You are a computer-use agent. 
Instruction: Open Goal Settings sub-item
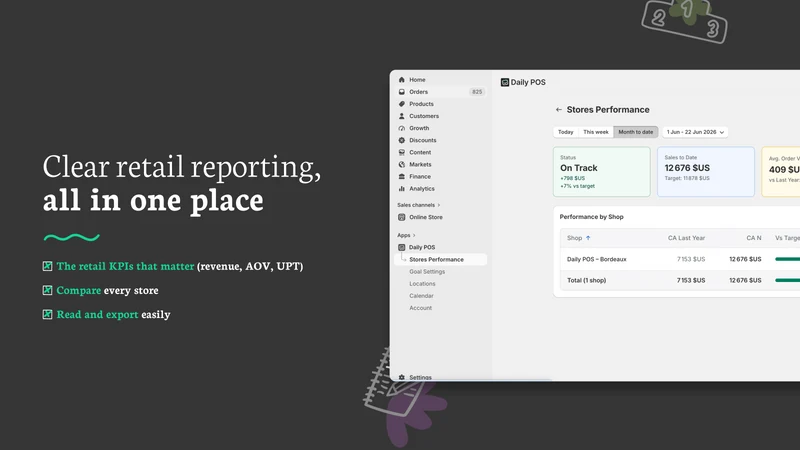(x=427, y=271)
